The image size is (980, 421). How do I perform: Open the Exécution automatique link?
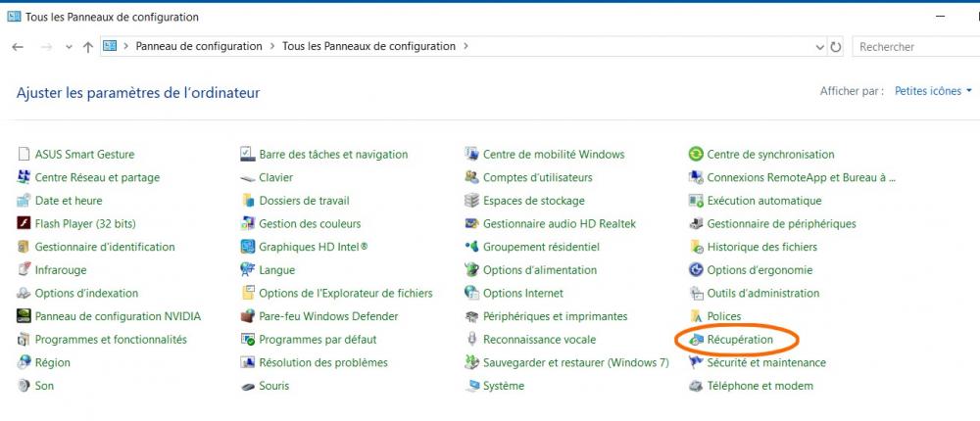pyautogui.click(x=764, y=201)
